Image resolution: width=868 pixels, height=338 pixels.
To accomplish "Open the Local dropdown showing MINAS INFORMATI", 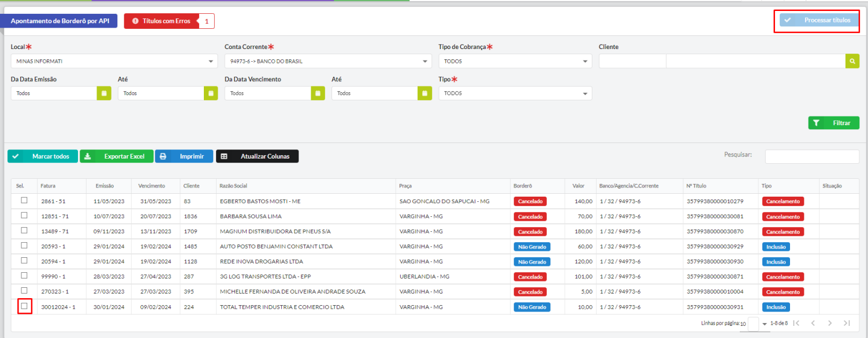I will pos(114,61).
